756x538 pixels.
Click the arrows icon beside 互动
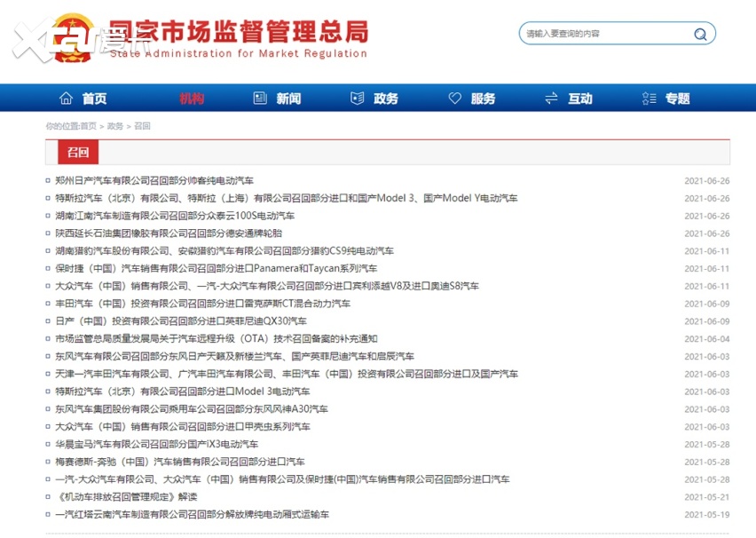coord(551,99)
